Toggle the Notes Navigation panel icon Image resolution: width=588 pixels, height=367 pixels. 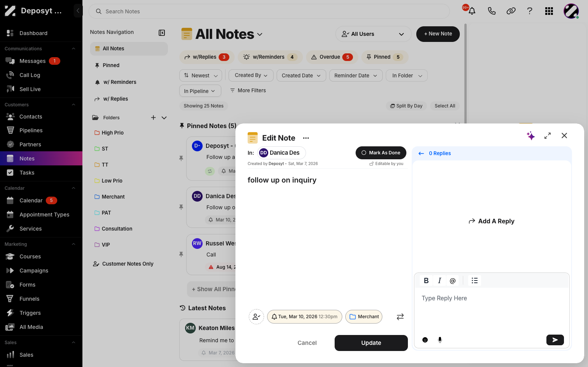pos(162,33)
